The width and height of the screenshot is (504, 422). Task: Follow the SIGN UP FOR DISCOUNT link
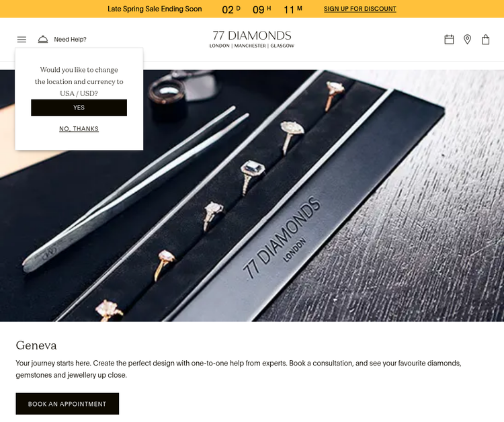360,9
